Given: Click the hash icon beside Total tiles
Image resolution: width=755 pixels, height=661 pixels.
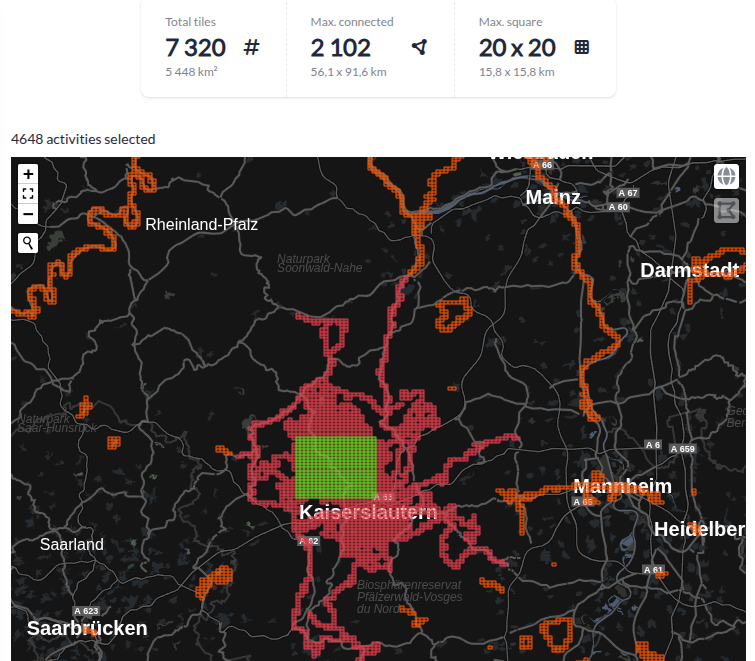Looking at the screenshot, I should click(251, 47).
